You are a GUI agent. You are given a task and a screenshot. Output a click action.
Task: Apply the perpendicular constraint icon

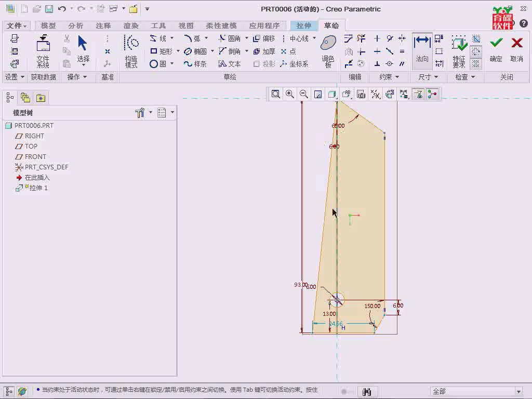pyautogui.click(x=377, y=64)
